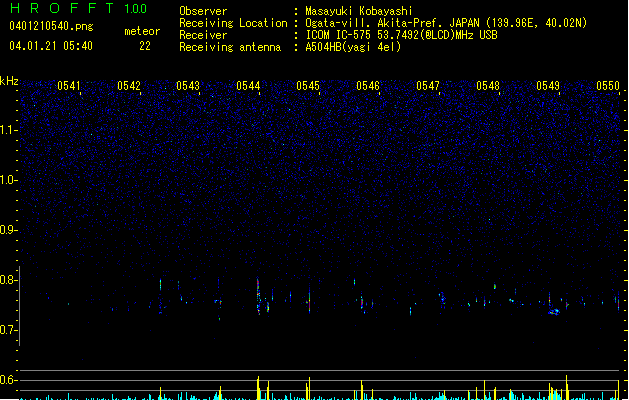Click the Receiver label
629x400 pixels.
pyautogui.click(x=203, y=35)
